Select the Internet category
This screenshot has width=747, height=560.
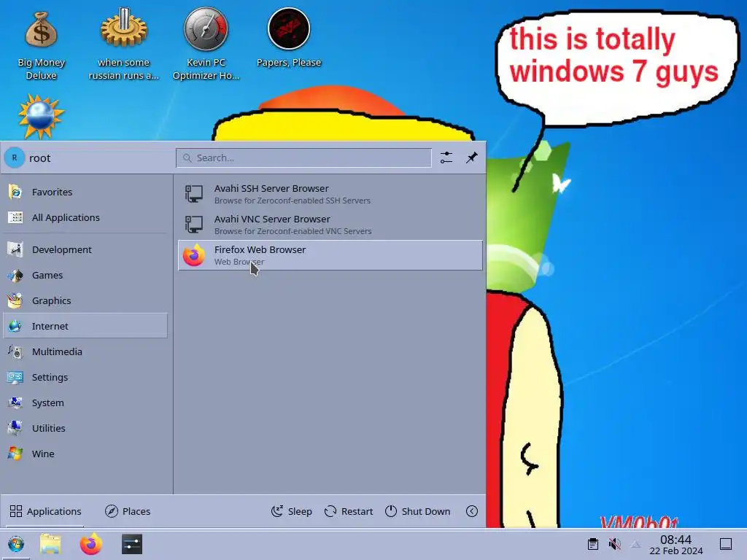[86, 326]
